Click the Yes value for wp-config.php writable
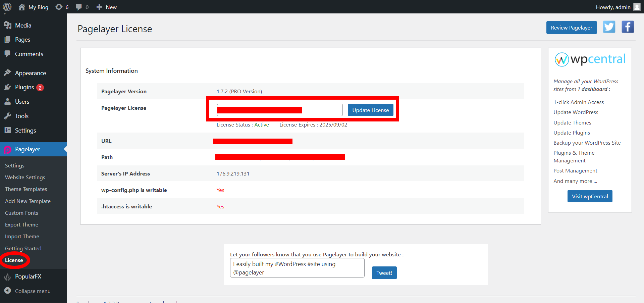Viewport: 644px width, 303px height. pyautogui.click(x=220, y=190)
